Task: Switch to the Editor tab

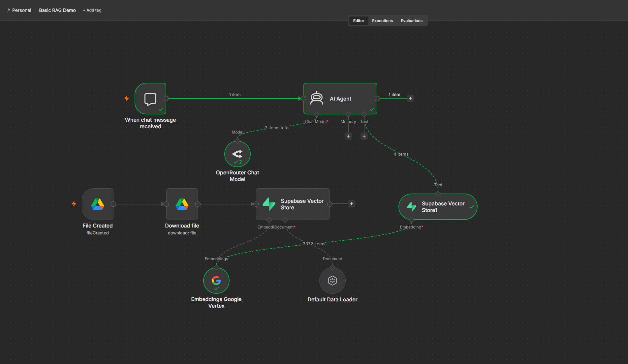Action: pos(359,21)
